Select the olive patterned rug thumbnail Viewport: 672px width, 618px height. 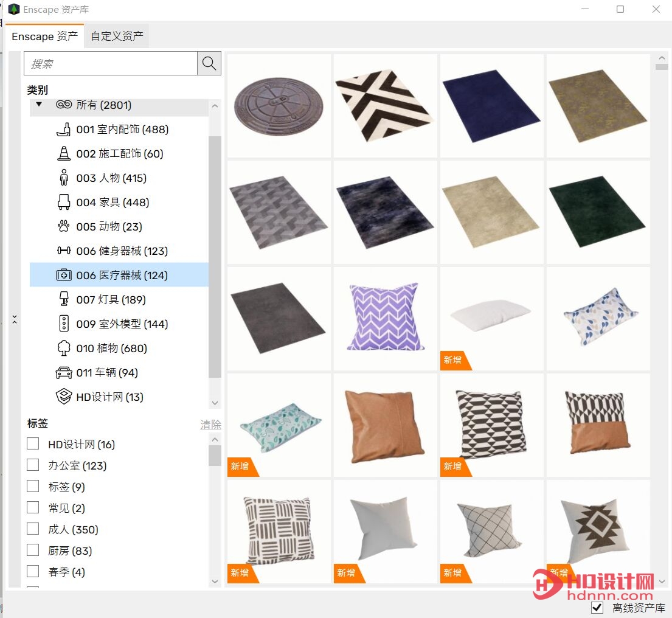598,105
